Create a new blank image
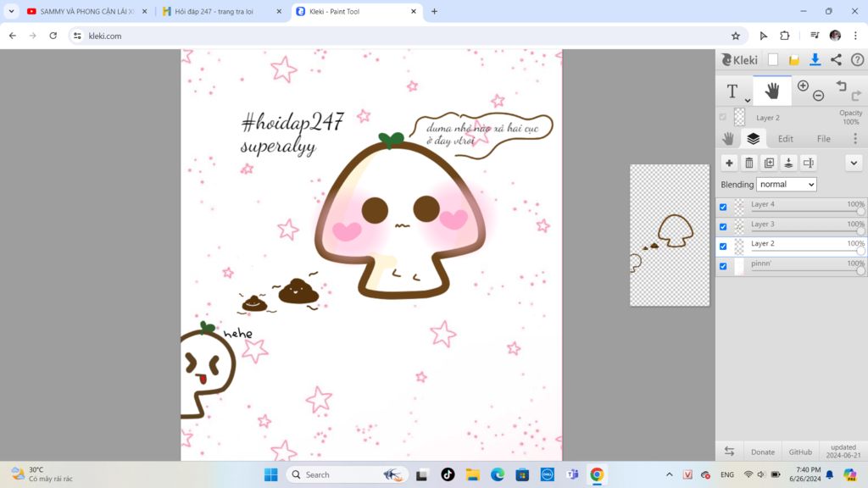 [773, 60]
